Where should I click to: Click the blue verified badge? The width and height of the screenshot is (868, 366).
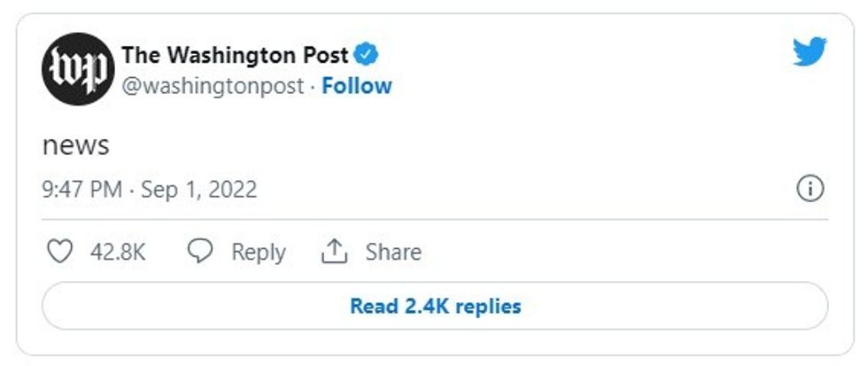tap(368, 55)
